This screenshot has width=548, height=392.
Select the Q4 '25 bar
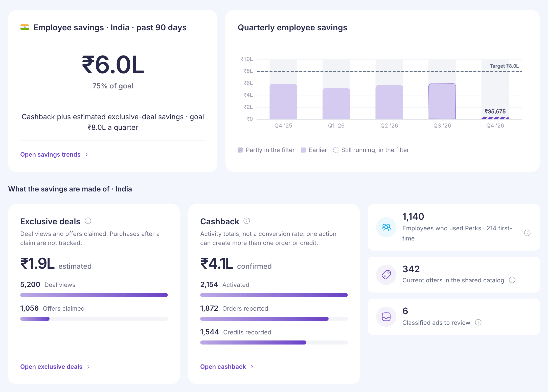click(283, 101)
